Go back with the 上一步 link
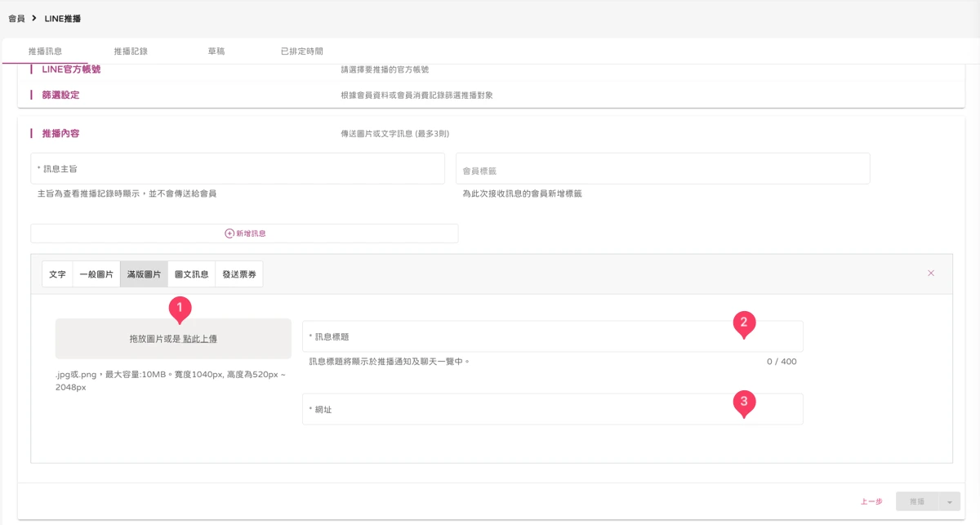Image resolution: width=980 pixels, height=525 pixels. (x=871, y=501)
